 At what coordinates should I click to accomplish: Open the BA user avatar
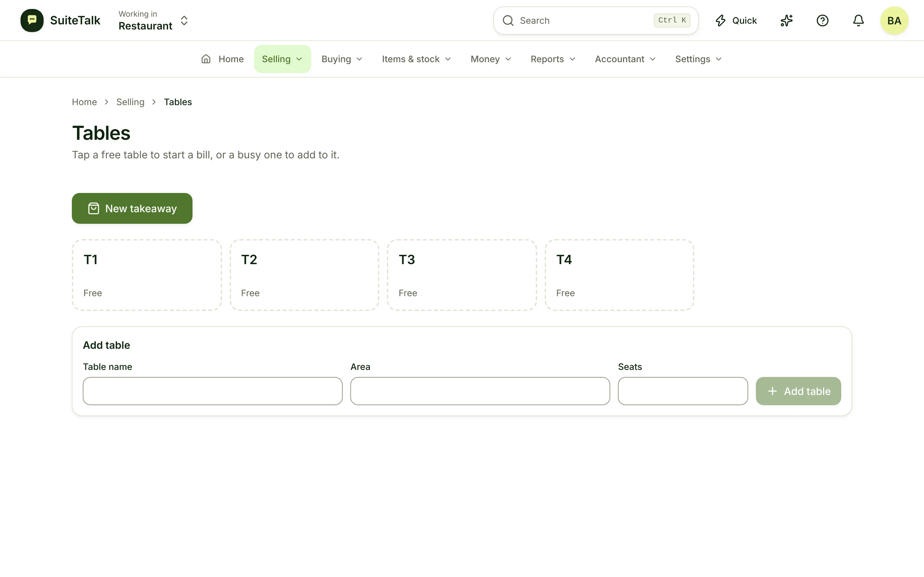coord(894,21)
